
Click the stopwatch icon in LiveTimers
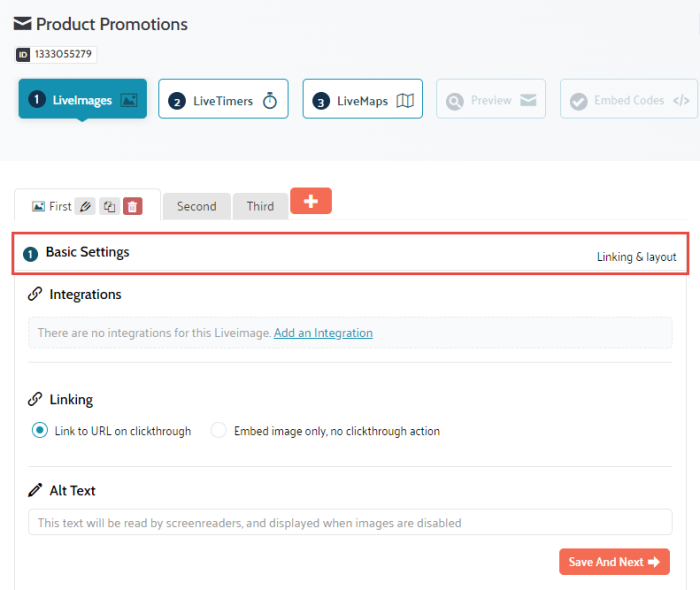tap(269, 100)
